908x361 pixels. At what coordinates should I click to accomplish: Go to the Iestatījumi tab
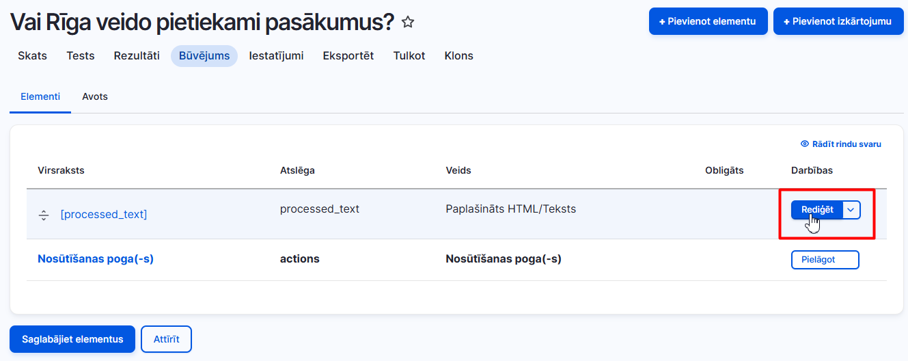pos(276,56)
